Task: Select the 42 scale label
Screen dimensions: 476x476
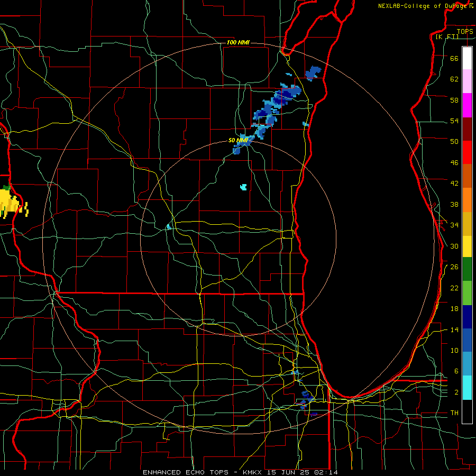Action: pyautogui.click(x=454, y=184)
